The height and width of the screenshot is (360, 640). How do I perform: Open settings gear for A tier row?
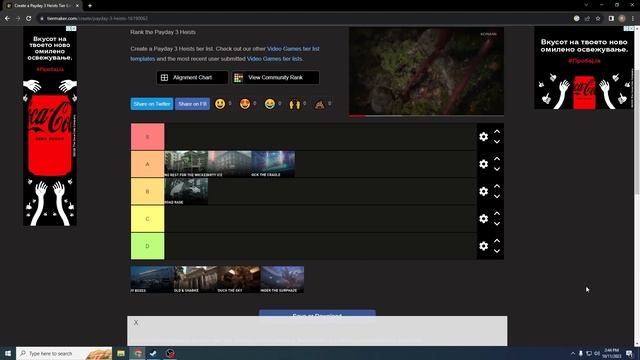(483, 164)
